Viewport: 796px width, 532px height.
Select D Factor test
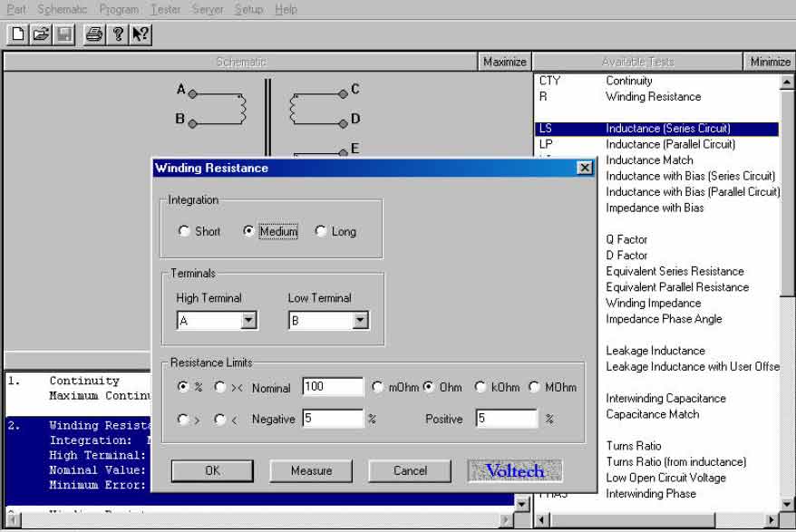coord(626,255)
